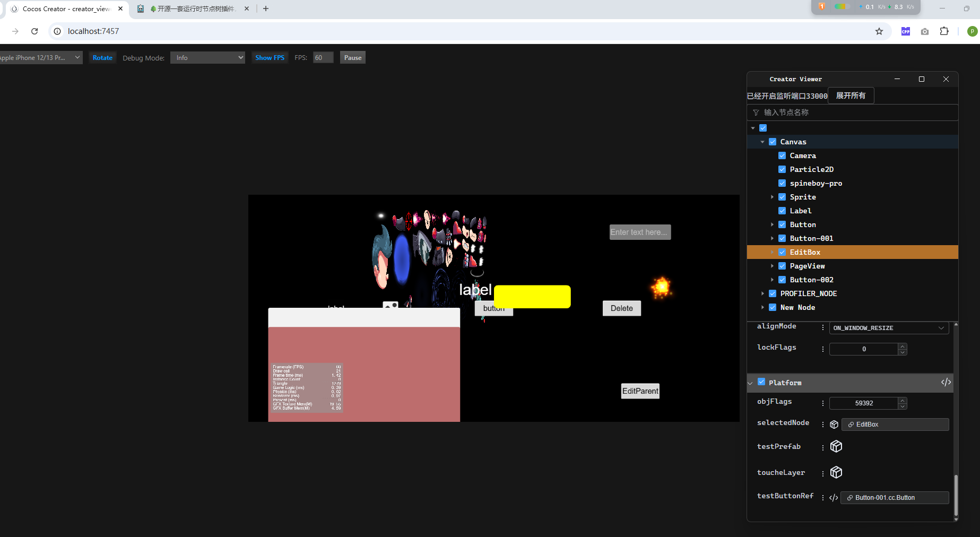Disable the Camera node
This screenshot has height=537, width=980.
click(782, 155)
